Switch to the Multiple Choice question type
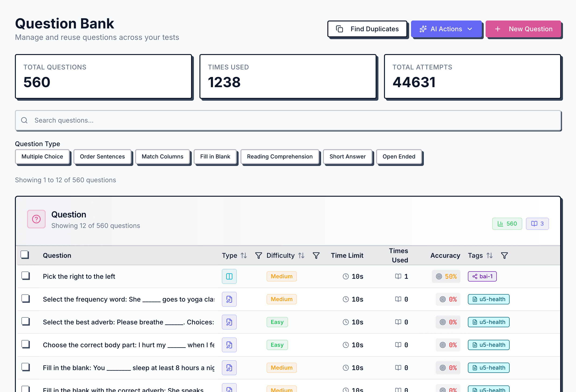The height and width of the screenshot is (392, 576). click(42, 156)
